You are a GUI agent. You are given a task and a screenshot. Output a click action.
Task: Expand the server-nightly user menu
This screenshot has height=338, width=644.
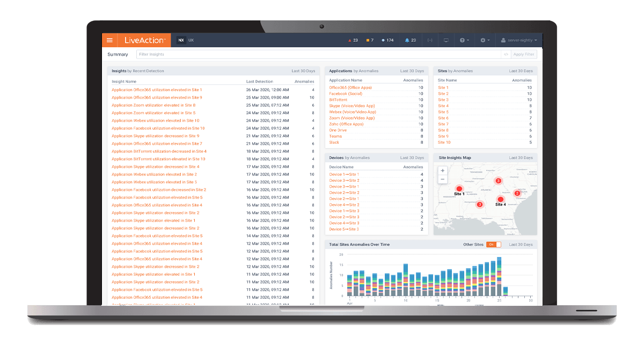[519, 40]
